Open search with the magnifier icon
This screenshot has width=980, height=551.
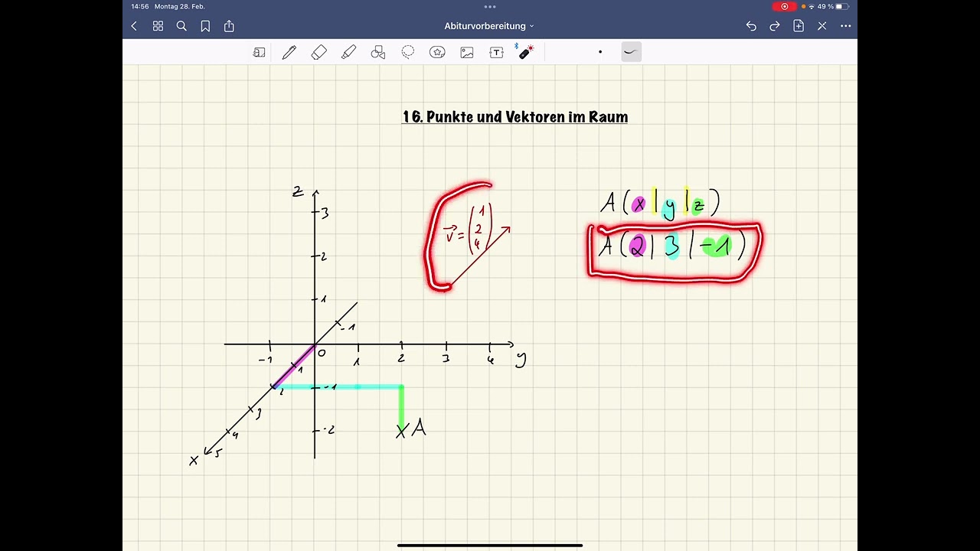tap(181, 26)
